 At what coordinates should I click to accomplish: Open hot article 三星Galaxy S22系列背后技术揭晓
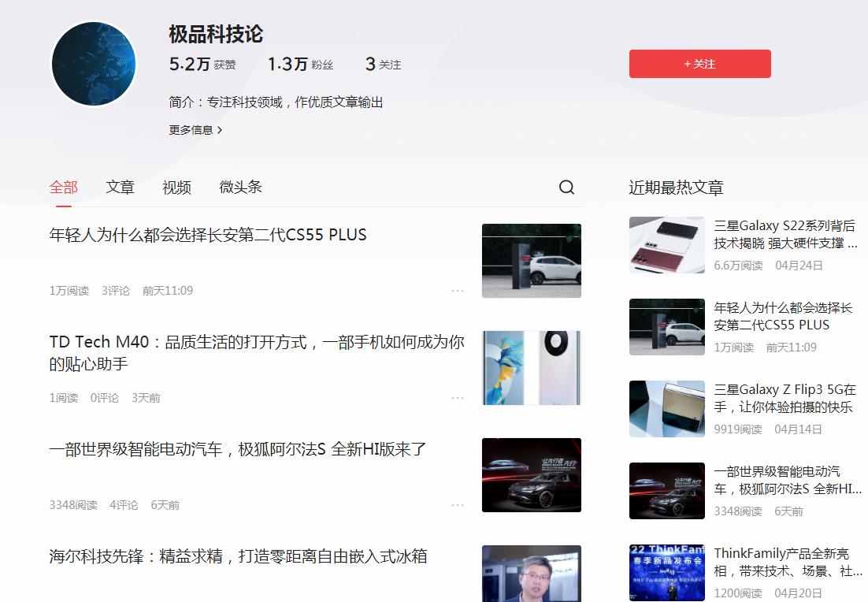(785, 234)
